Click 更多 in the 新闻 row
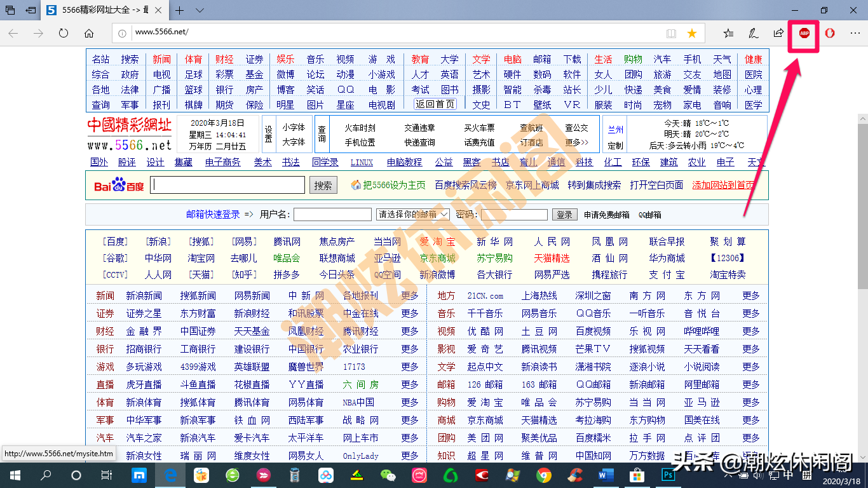868x488 pixels. (x=410, y=296)
